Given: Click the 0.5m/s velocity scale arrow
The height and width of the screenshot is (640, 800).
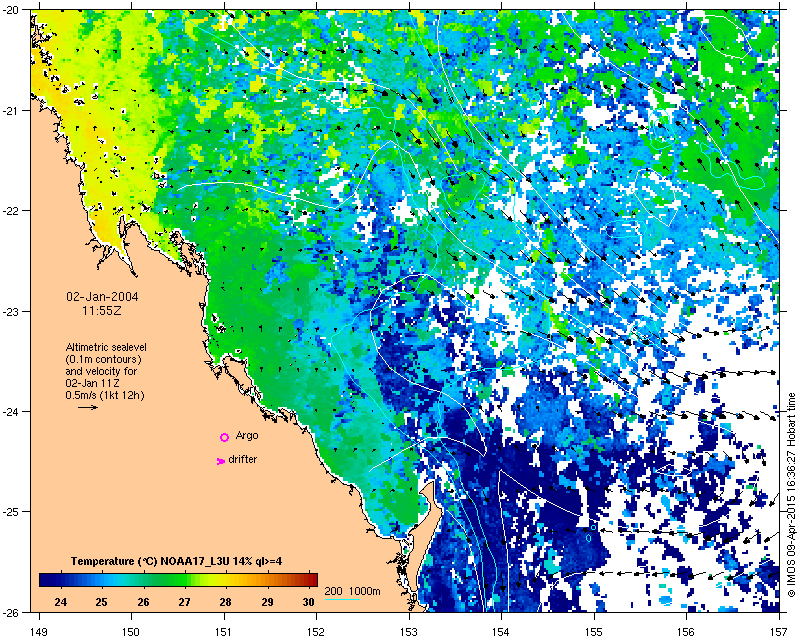Looking at the screenshot, I should click(x=88, y=407).
